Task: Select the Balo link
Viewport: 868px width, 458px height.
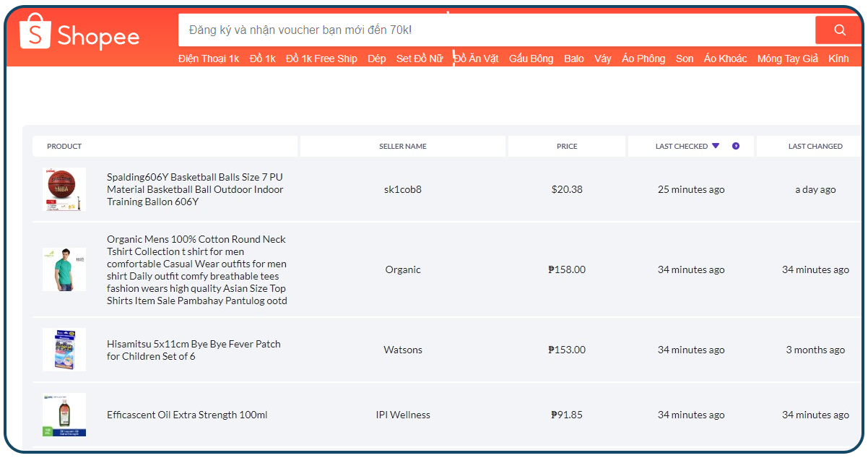Action: [x=574, y=59]
